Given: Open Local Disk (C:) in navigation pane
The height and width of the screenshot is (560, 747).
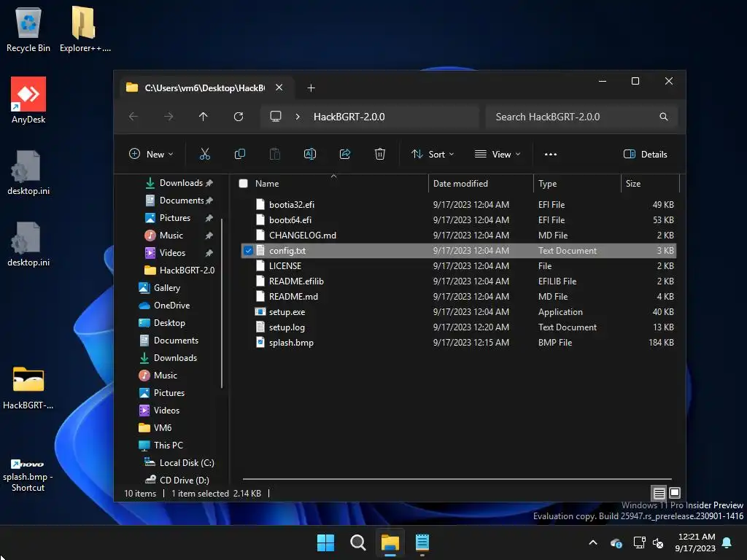Looking at the screenshot, I should (x=179, y=463).
